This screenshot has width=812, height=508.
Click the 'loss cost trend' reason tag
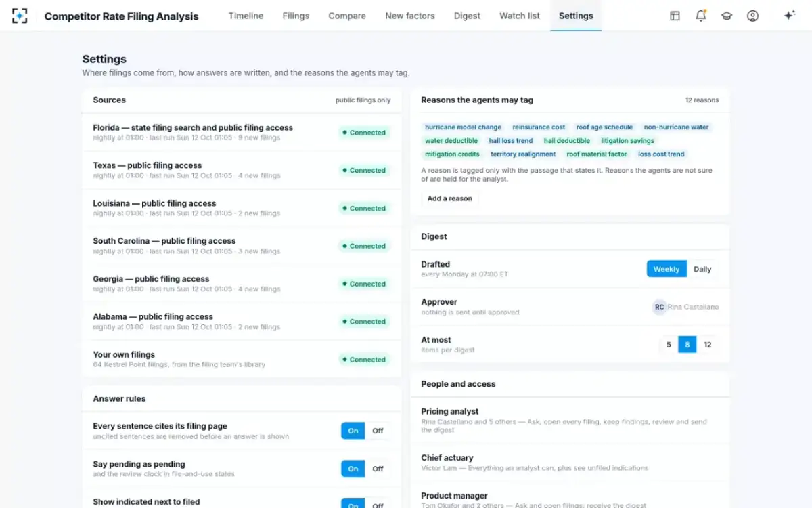(661, 154)
